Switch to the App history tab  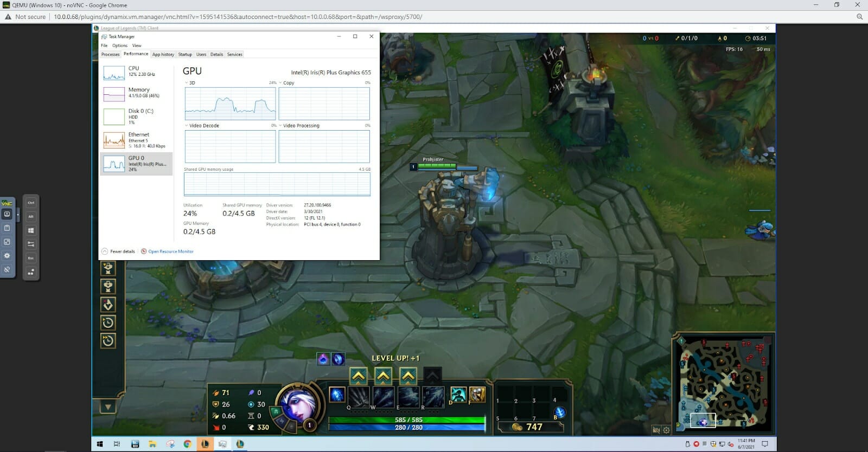[x=163, y=54]
